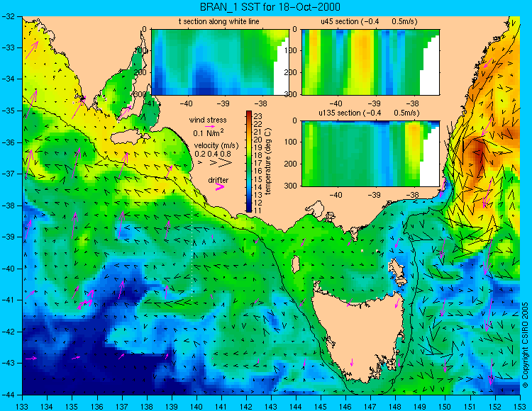Screen dimensions: 532x411
Task: Click the "drifter" legend label
Action: (218, 180)
